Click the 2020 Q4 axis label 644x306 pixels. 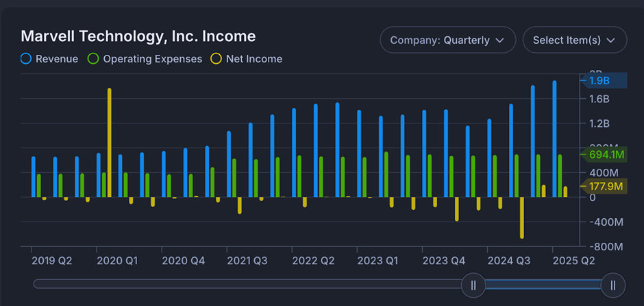click(182, 261)
